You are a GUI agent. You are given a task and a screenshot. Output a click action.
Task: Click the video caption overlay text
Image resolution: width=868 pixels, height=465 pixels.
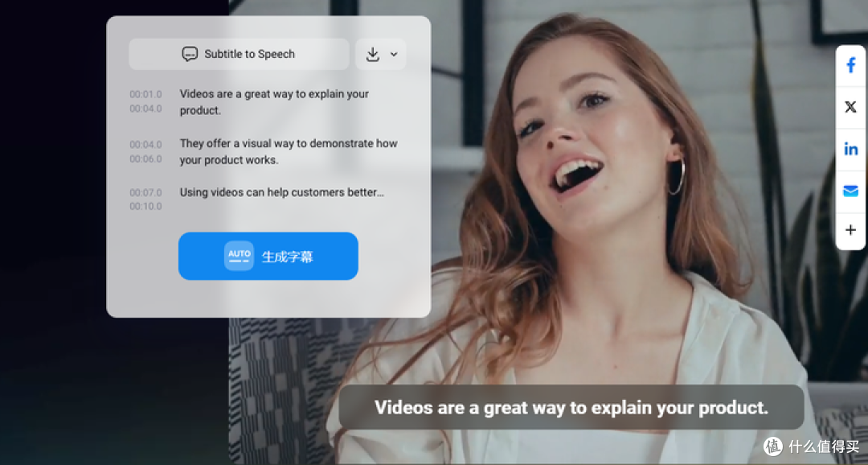click(x=571, y=407)
